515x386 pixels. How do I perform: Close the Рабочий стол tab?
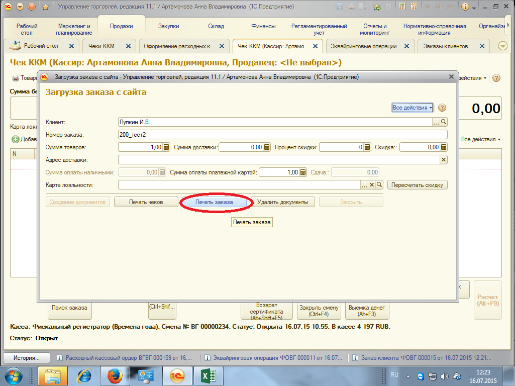tap(71, 46)
